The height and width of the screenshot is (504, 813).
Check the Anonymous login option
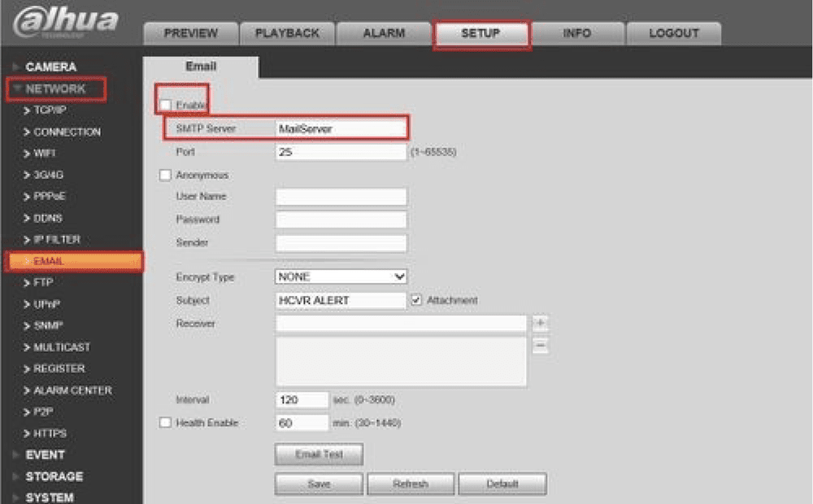click(166, 174)
